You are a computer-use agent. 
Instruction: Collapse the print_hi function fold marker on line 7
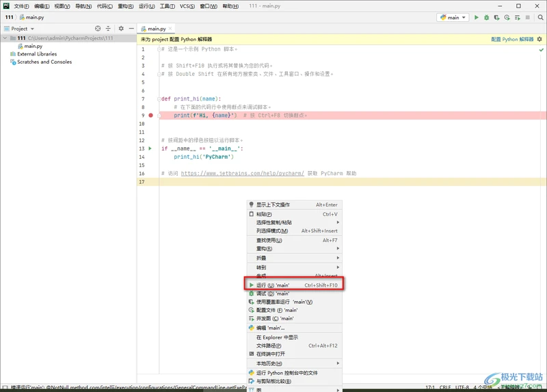[x=159, y=99]
